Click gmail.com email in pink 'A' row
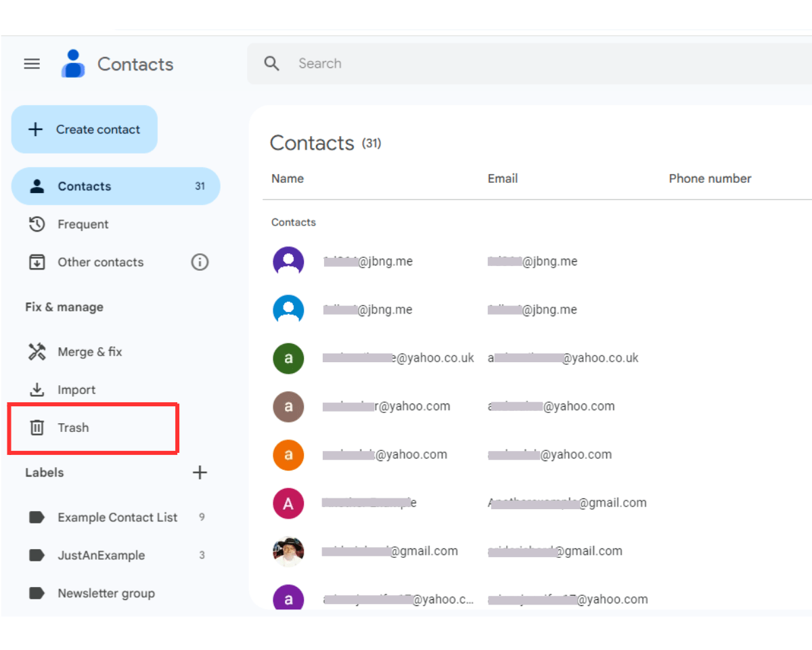The image size is (812, 650). coord(567,503)
